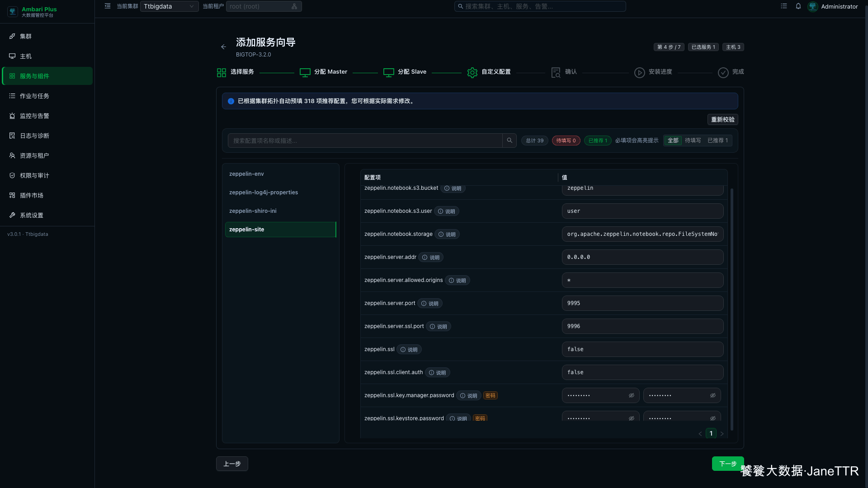Viewport: 868px width, 488px height.
Task: Open the Ttbigdata cluster dropdown
Action: click(x=169, y=6)
